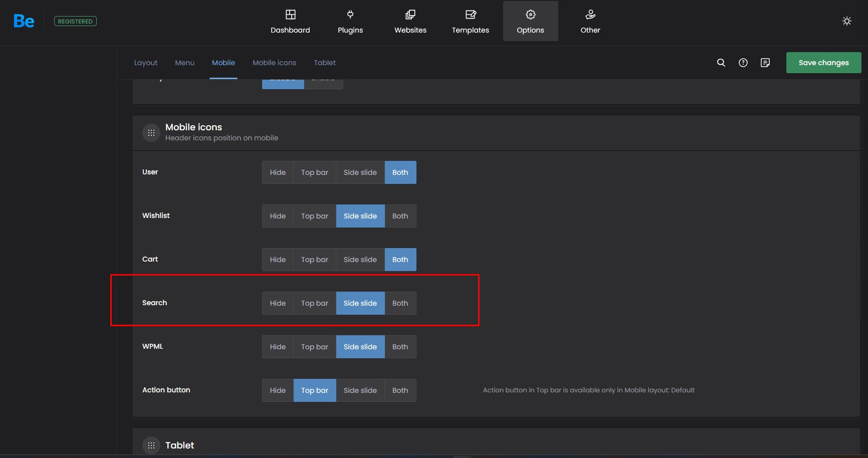
Task: Switch to the Layout tab
Action: pyautogui.click(x=146, y=63)
